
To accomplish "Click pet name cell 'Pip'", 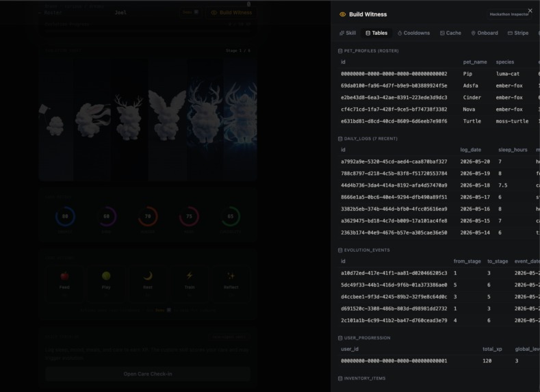I will 467,74.
